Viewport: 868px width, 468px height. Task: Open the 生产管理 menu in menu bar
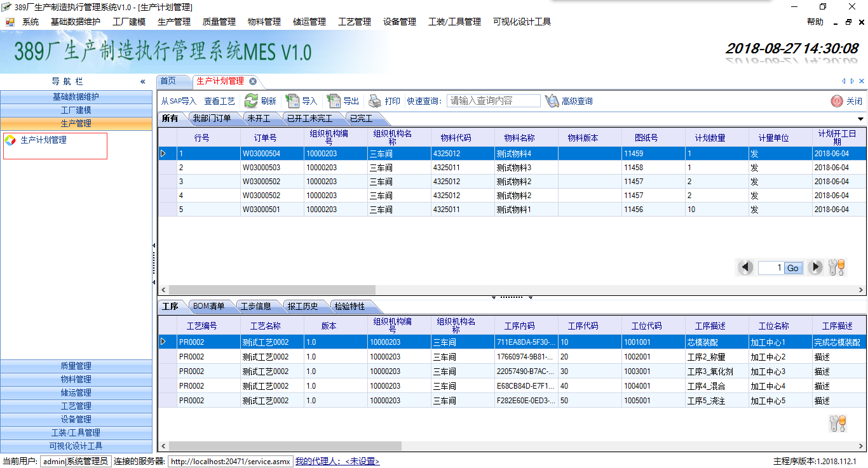point(174,22)
